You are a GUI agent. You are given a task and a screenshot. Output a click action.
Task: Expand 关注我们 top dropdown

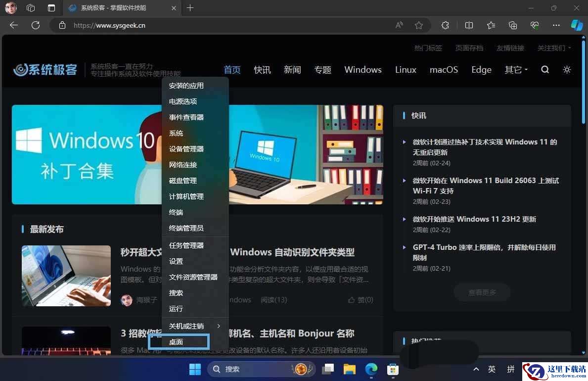point(554,48)
